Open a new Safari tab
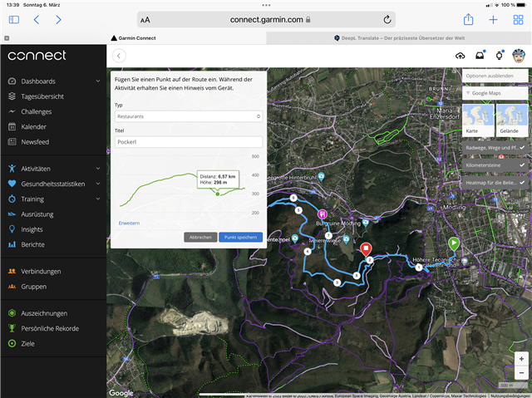The height and width of the screenshot is (398, 532). (493, 20)
